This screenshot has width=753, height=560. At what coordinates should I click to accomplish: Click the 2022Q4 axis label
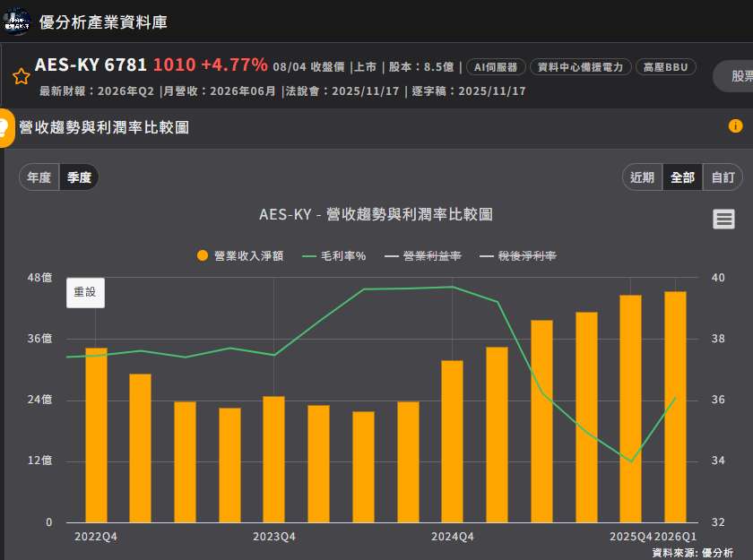pyautogui.click(x=96, y=537)
